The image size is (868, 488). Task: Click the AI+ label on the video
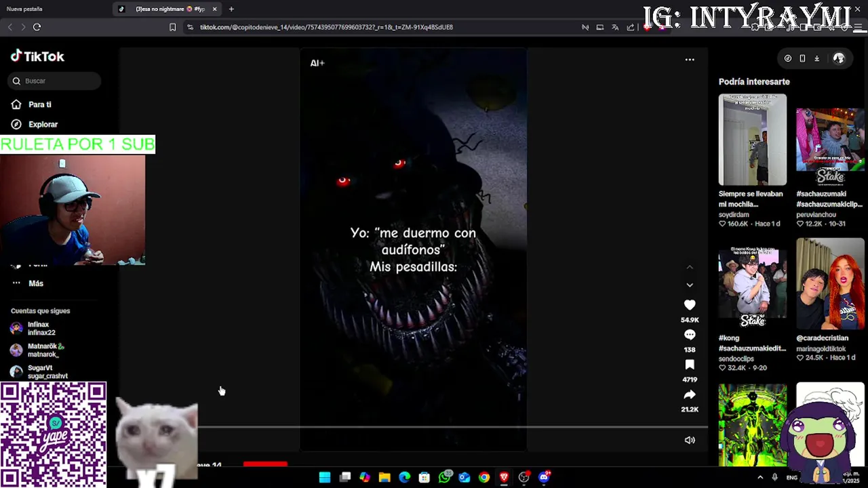coord(317,63)
